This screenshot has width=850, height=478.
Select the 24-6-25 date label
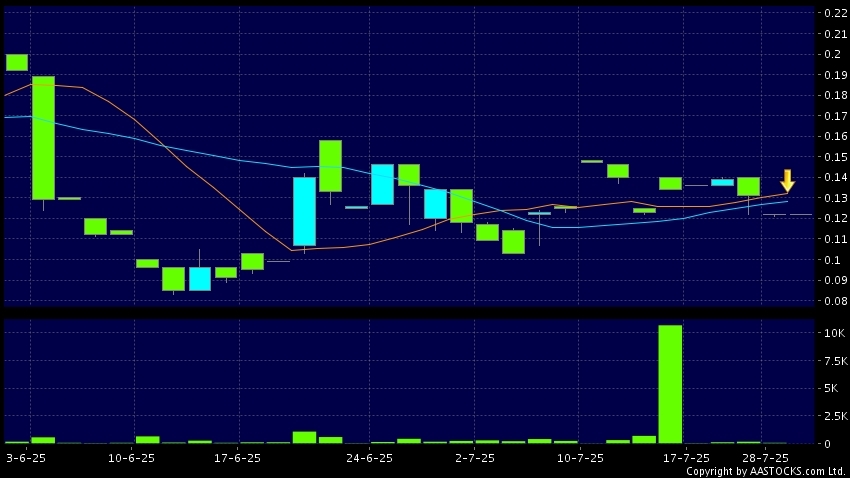[369, 458]
